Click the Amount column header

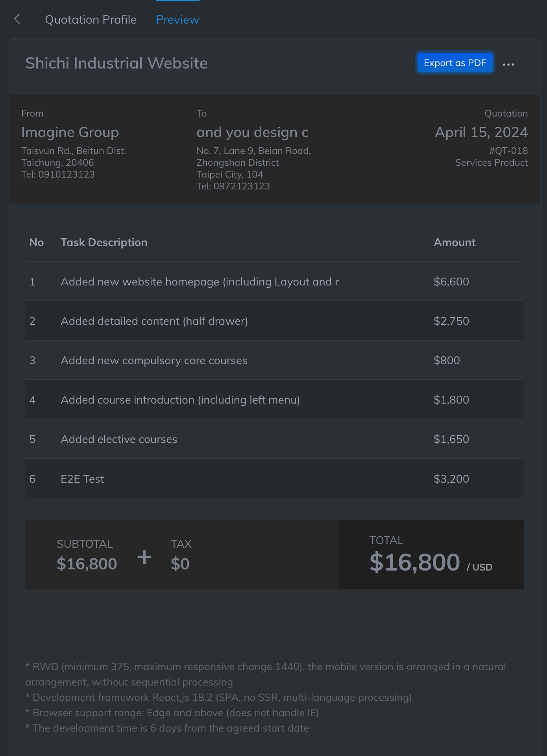(x=455, y=243)
